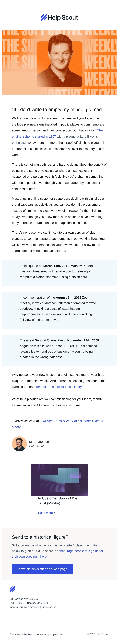Click Mat Patterson's round avatar photo
The height and width of the screenshot is (644, 119).
click(x=19, y=444)
